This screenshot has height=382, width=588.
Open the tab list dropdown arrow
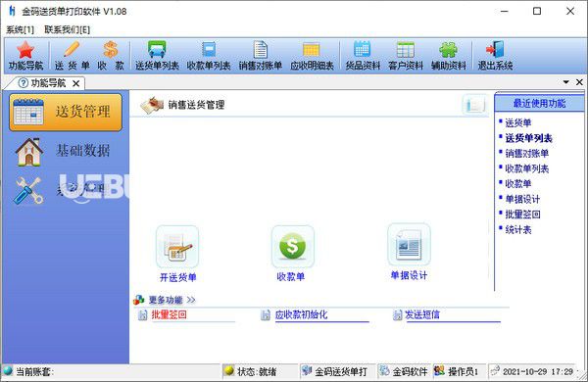click(x=566, y=82)
